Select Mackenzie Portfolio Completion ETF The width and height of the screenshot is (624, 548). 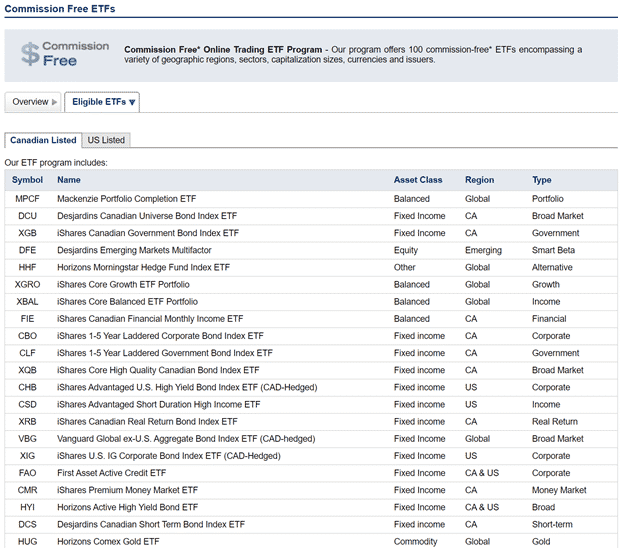pyautogui.click(x=126, y=199)
